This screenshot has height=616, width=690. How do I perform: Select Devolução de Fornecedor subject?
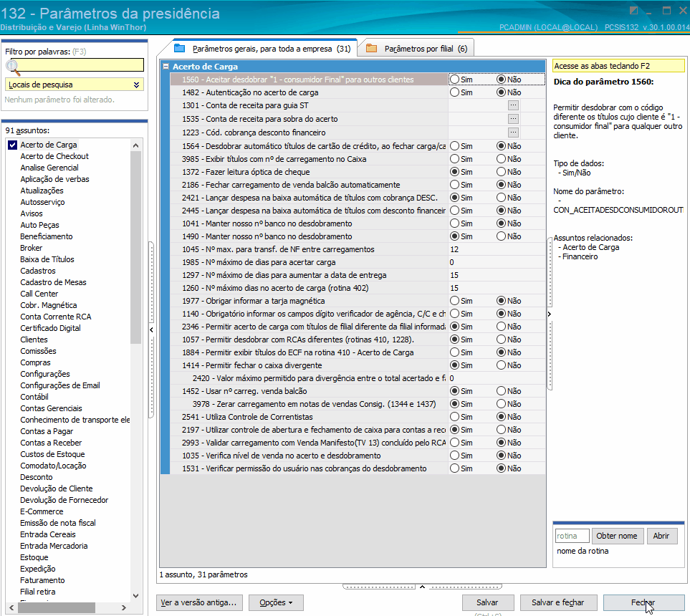pos(64,500)
